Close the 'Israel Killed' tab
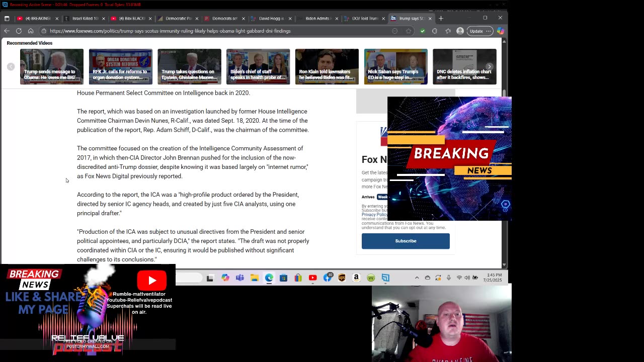The height and width of the screenshot is (362, 644). tap(103, 19)
